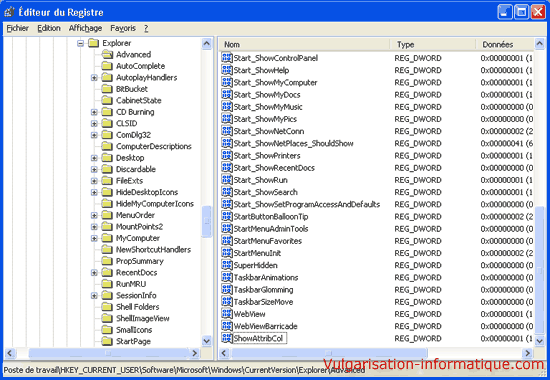Click the open folder icon of Advanced
Image resolution: width=550 pixels, height=380 pixels.
(x=107, y=54)
